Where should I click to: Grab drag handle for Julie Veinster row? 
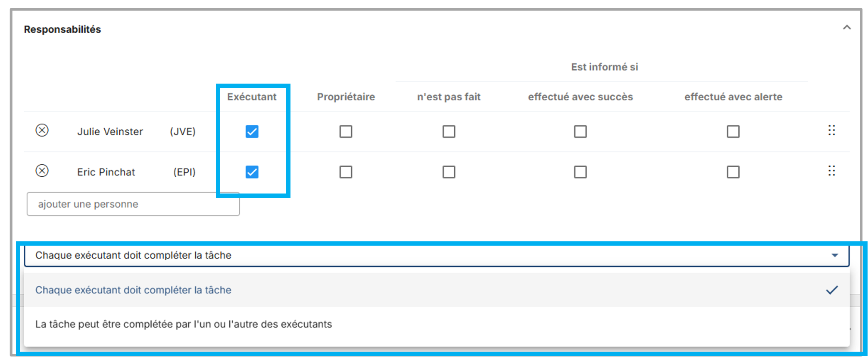831,130
